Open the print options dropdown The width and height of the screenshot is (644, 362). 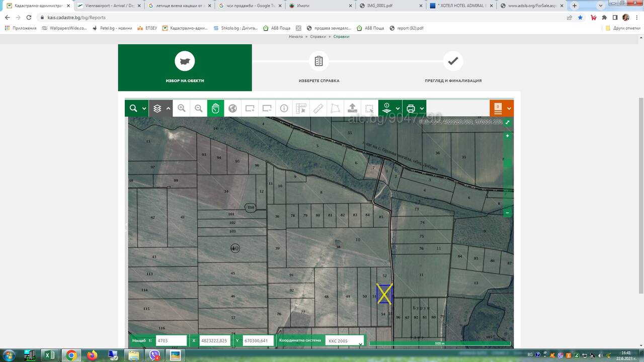click(422, 109)
